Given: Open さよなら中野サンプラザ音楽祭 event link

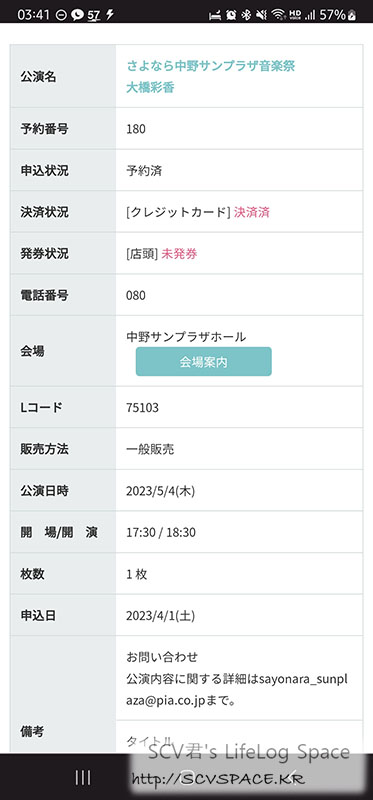Looking at the screenshot, I should pos(211,66).
